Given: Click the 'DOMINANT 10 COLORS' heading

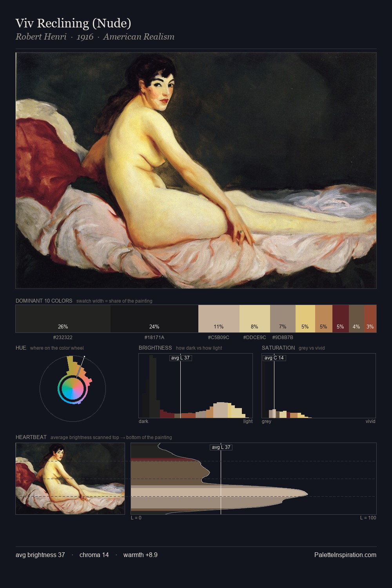Looking at the screenshot, I should tap(44, 301).
